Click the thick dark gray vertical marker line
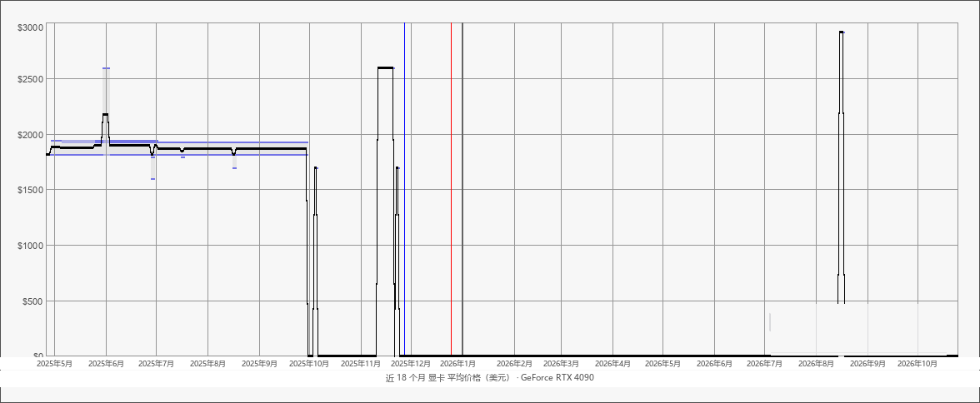The height and width of the screenshot is (403, 980). 462,189
